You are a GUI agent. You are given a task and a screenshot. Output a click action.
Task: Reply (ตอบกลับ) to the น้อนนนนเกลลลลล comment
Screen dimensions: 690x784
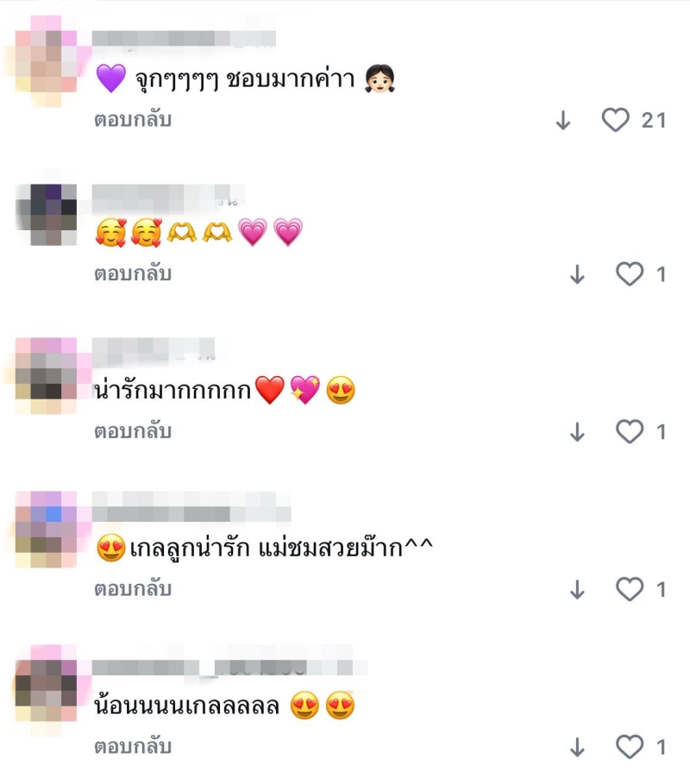coord(133,747)
